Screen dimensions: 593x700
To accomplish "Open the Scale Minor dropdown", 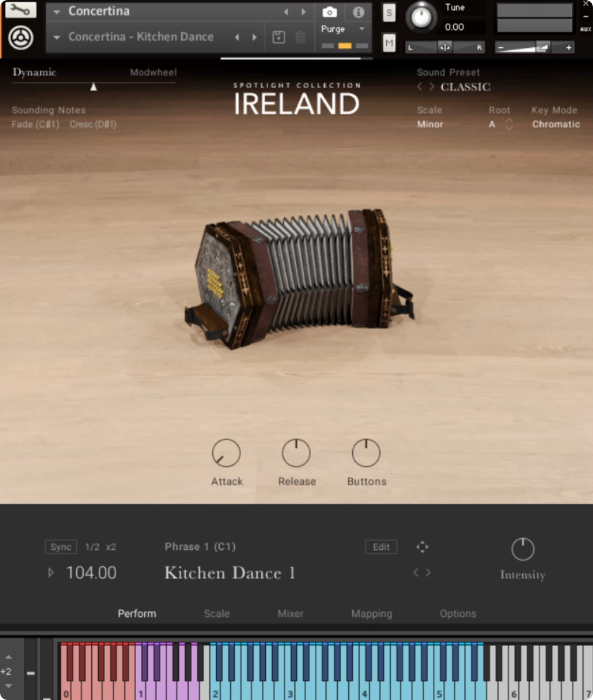I will coord(430,124).
